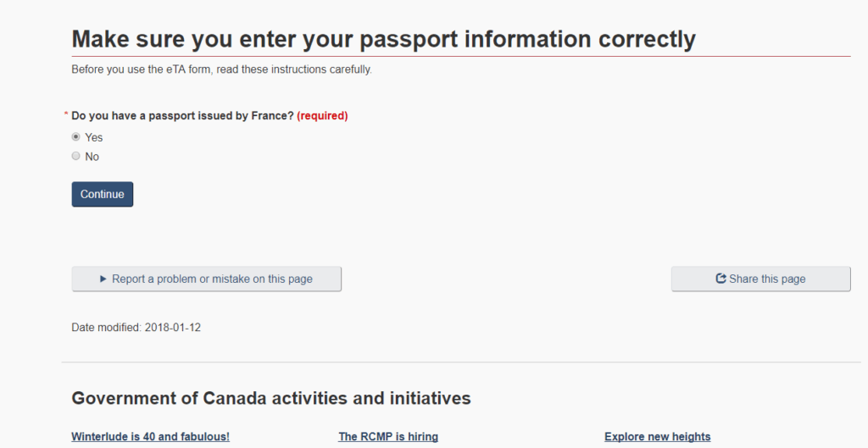Click the "No" option label text

(92, 157)
